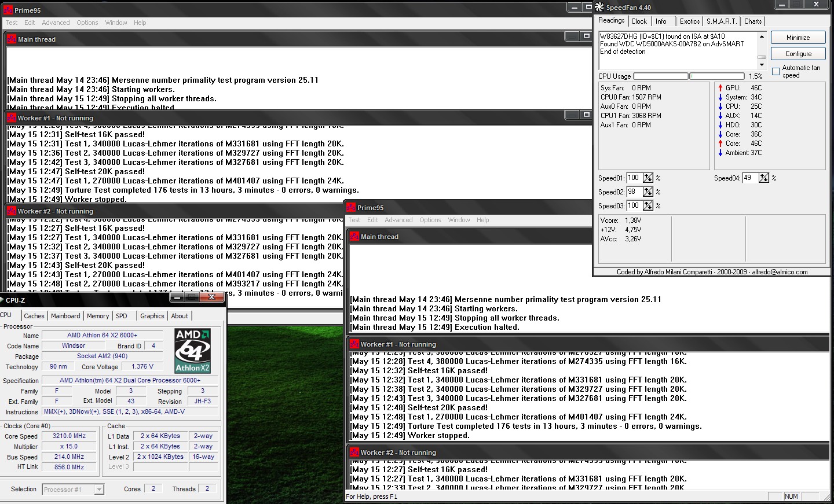Click the Speed03 percentage input field
Image resolution: width=834 pixels, height=504 pixels.
click(x=634, y=205)
